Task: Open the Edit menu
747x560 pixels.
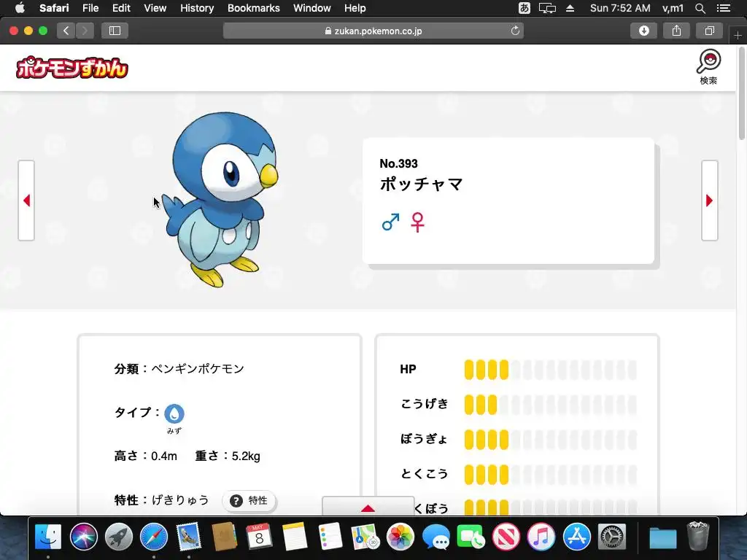Action: (121, 8)
